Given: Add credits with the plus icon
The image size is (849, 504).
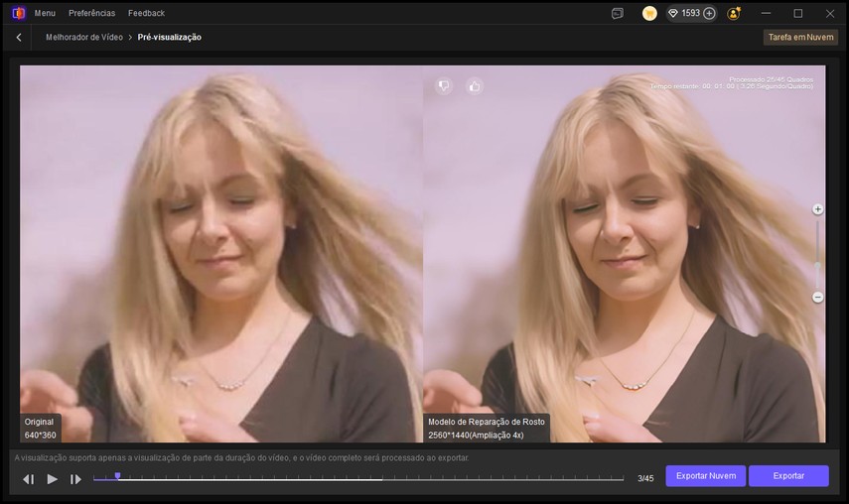Looking at the screenshot, I should tap(709, 13).
